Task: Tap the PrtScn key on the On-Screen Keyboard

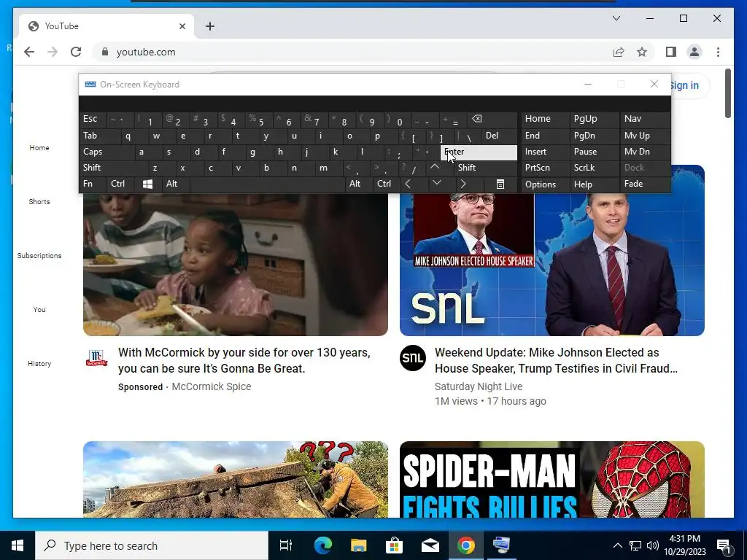Action: (x=544, y=168)
